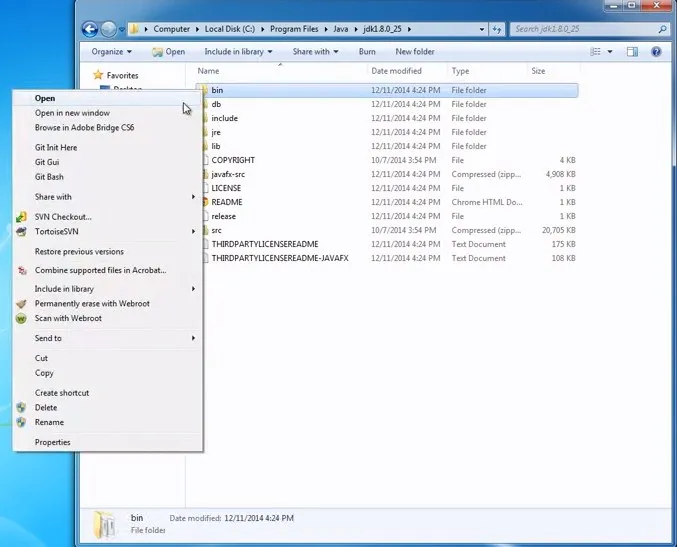Open the Organize menu
The image size is (677, 547).
[111, 51]
